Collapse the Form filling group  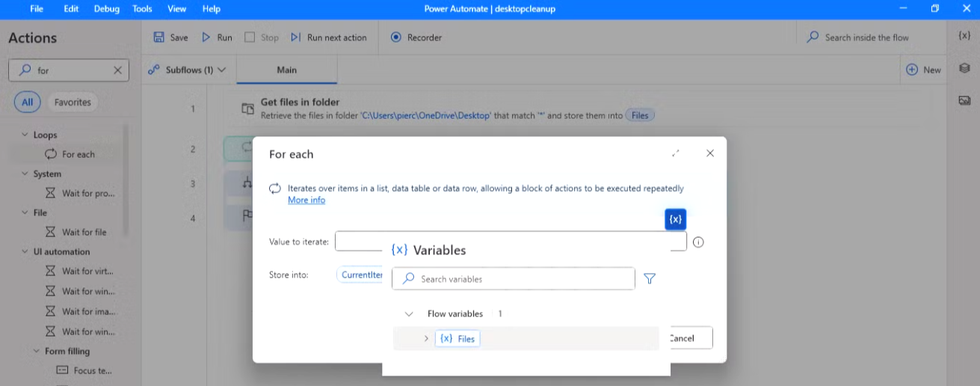click(37, 351)
